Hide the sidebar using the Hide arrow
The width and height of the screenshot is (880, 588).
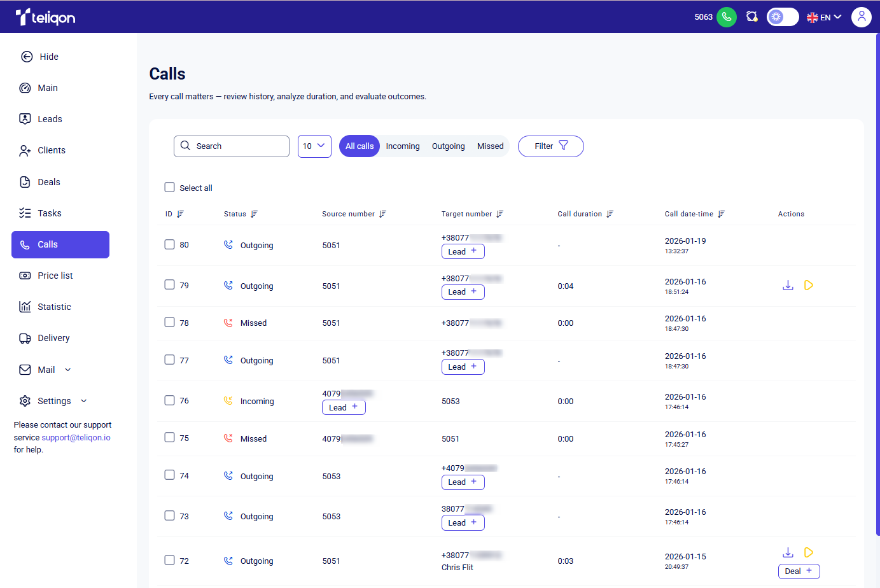click(x=27, y=57)
